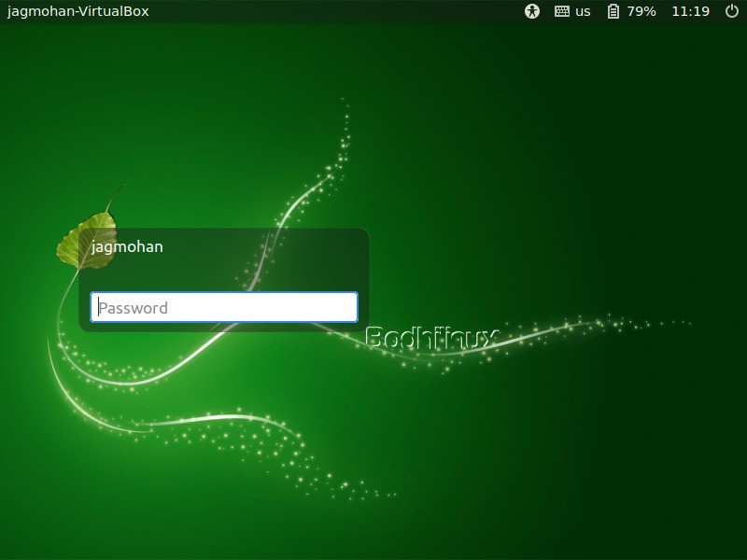
Task: Open the accessibility menu icon
Action: [532, 11]
